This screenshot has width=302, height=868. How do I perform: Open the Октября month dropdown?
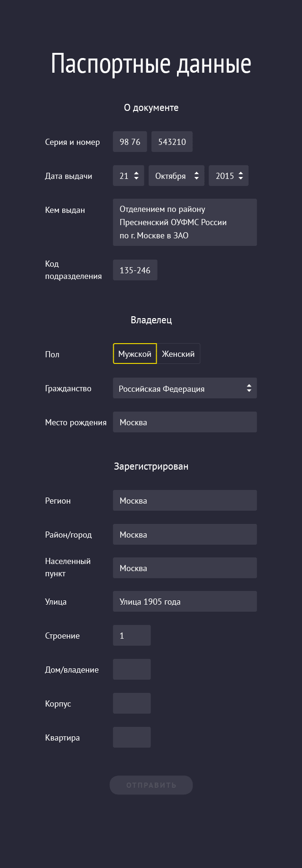(176, 176)
